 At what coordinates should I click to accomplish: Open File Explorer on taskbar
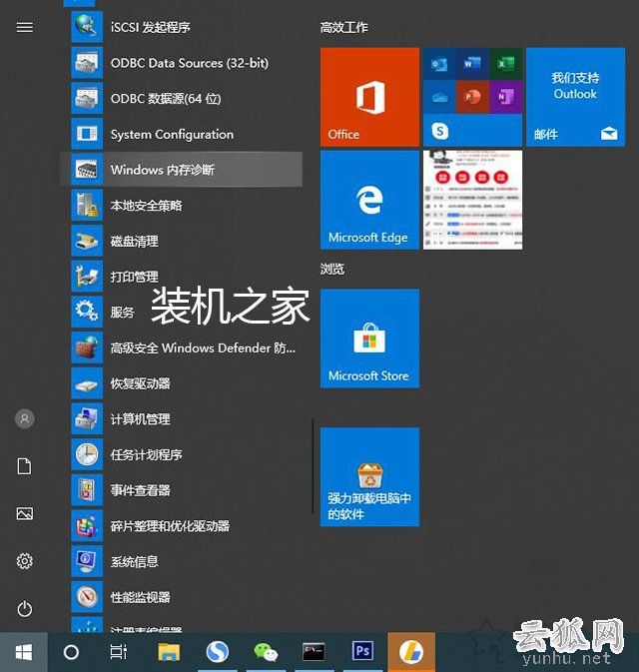tap(169, 652)
